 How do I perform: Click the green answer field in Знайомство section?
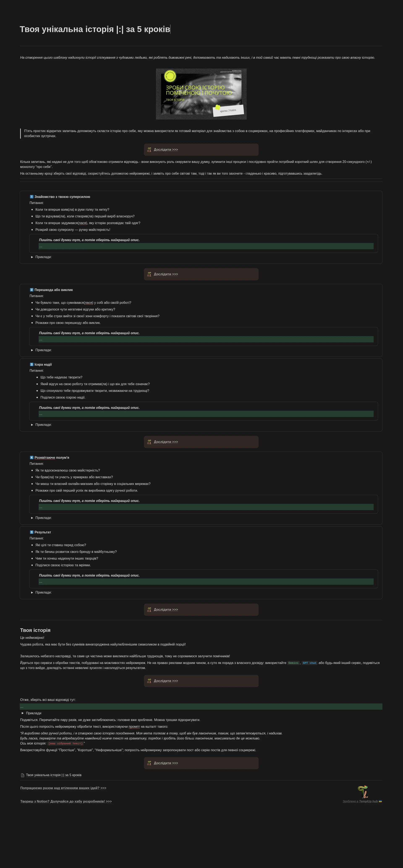[206, 246]
